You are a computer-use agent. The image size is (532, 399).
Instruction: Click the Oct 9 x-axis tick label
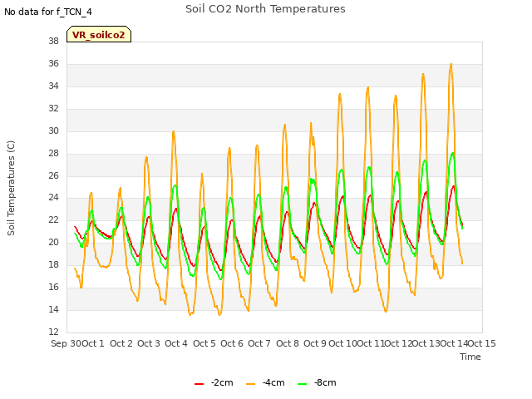(x=315, y=343)
